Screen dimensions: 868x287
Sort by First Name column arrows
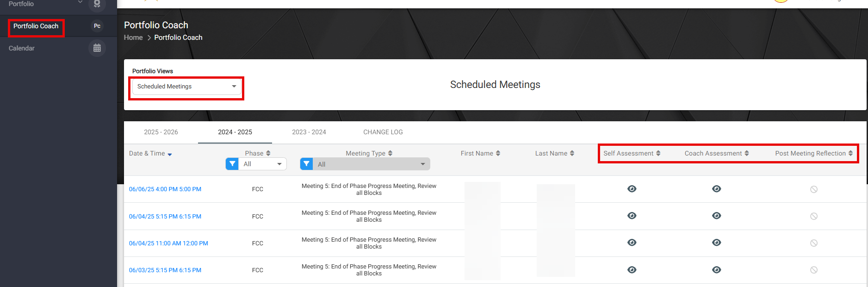(498, 153)
